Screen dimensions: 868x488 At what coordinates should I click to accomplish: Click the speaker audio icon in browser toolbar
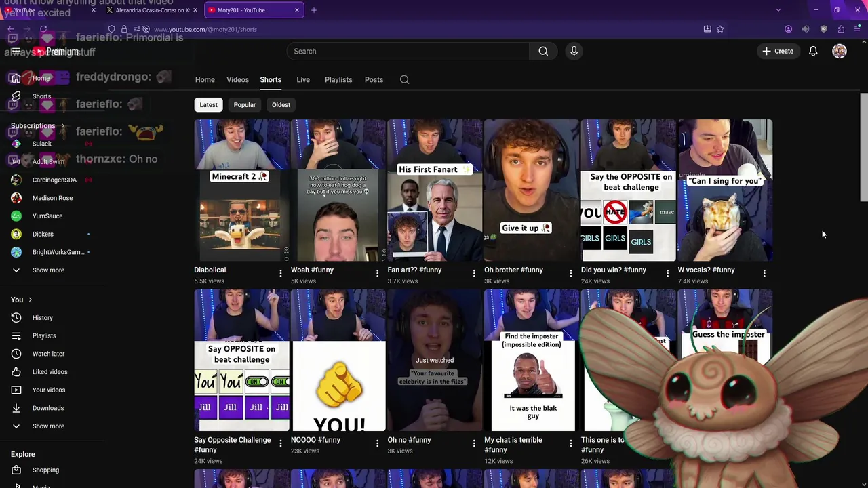[x=806, y=29]
